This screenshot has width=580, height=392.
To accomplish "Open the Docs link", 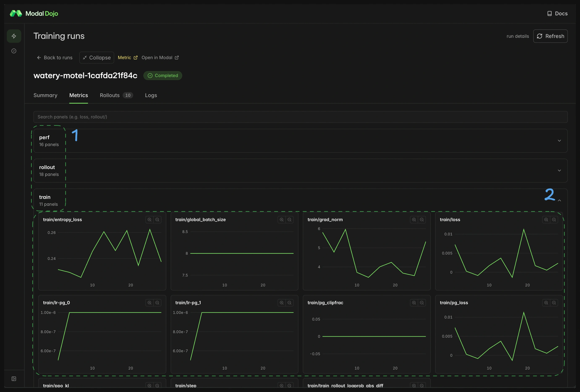I will coord(557,13).
